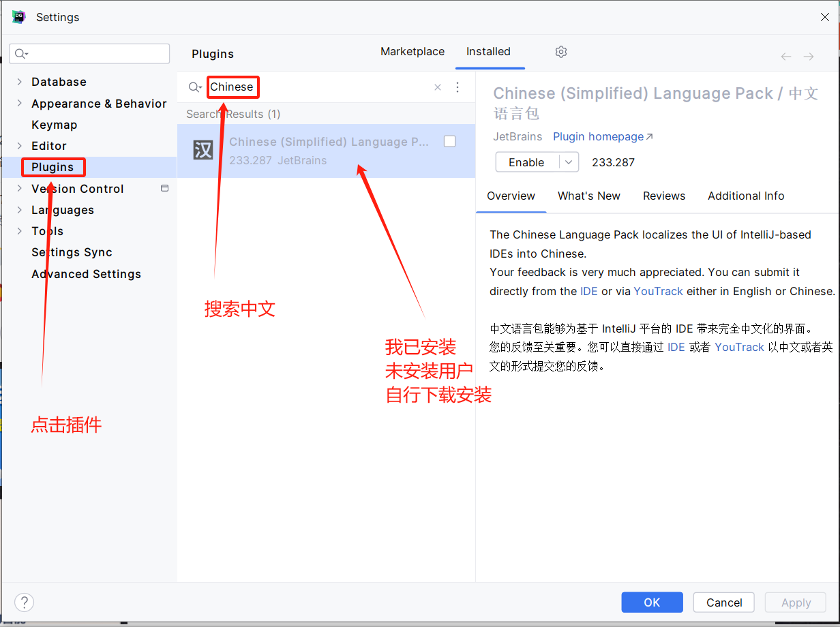Click version 233.287 beside Enable button
The image size is (840, 627).
click(x=613, y=162)
